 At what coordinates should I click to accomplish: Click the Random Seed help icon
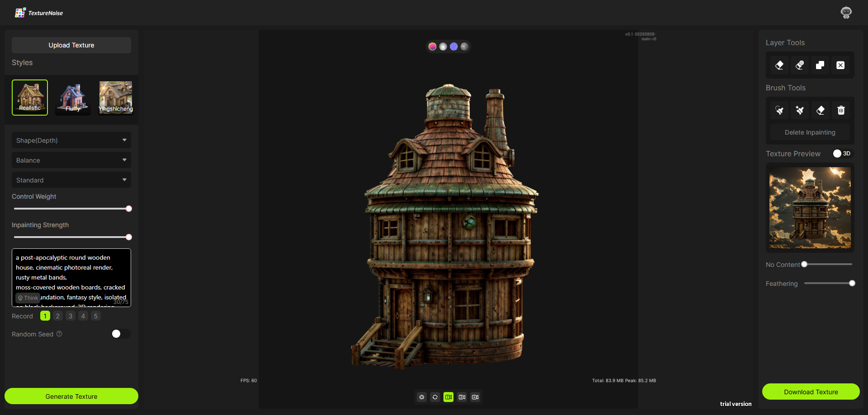click(x=59, y=334)
